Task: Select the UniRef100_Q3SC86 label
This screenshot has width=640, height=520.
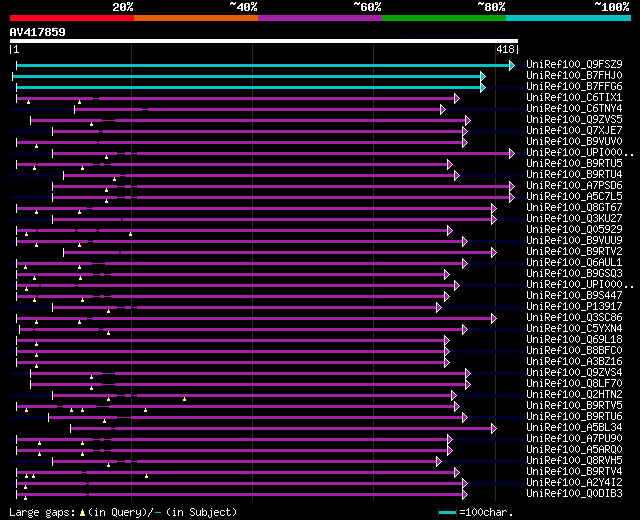Action: 574,318
